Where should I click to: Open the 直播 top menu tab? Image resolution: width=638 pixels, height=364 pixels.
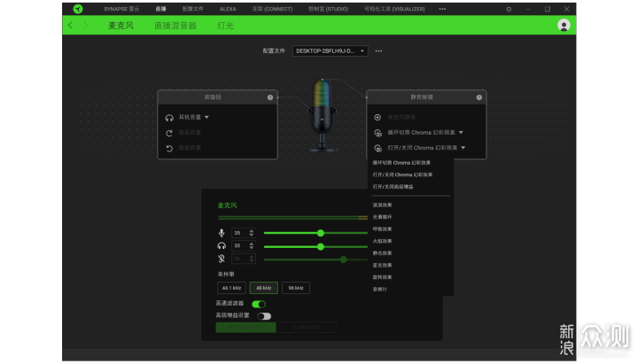tap(160, 9)
